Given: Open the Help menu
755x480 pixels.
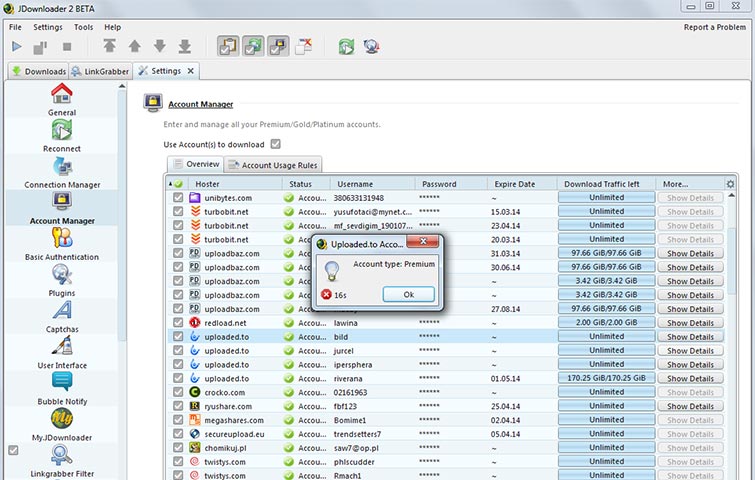Looking at the screenshot, I should 113,27.
